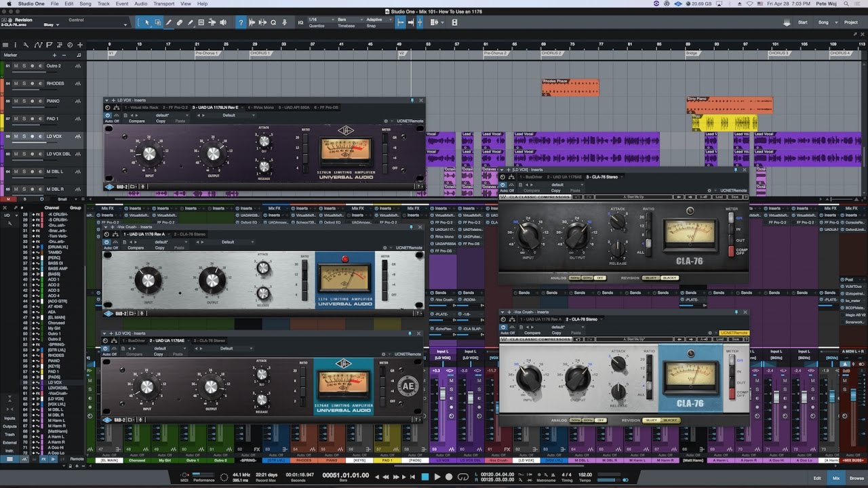The width and height of the screenshot is (868, 488).
Task: Click Input knob on 1176LN plugin
Action: click(149, 153)
